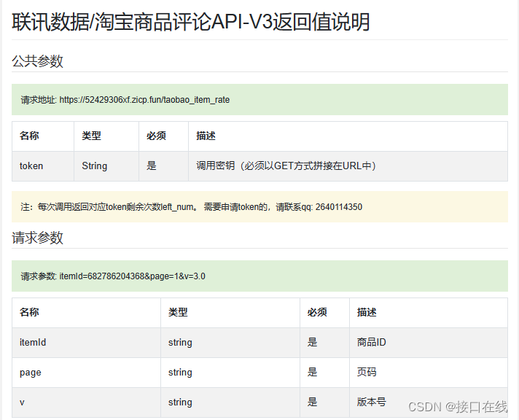Click the 是 cell in the itemId row
The image size is (519, 420).
(x=324, y=343)
